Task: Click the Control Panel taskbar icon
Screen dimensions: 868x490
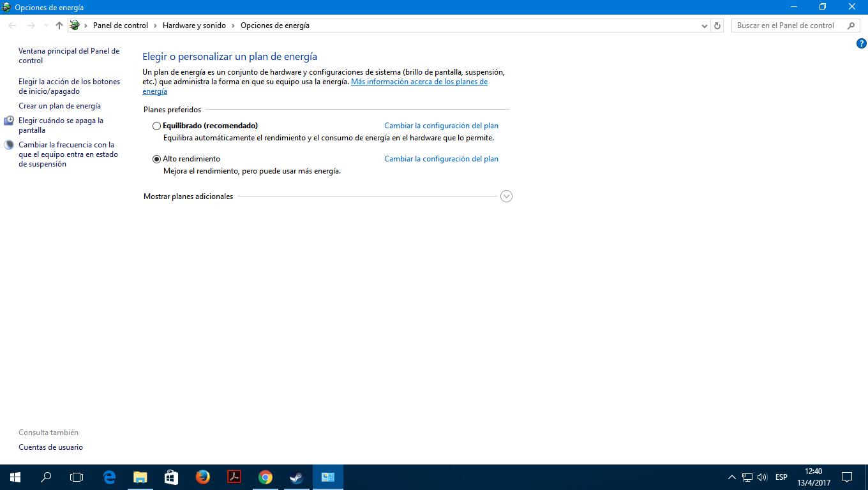Action: (328, 477)
